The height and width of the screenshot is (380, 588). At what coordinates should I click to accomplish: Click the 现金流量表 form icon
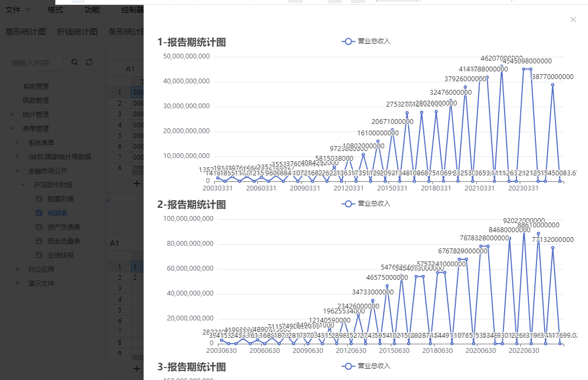pyautogui.click(x=39, y=241)
